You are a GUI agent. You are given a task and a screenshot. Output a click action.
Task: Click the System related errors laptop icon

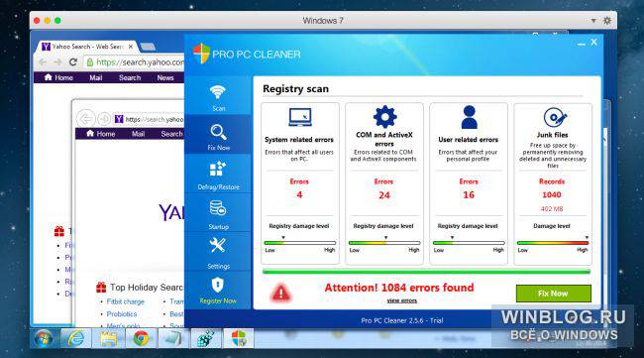[300, 118]
